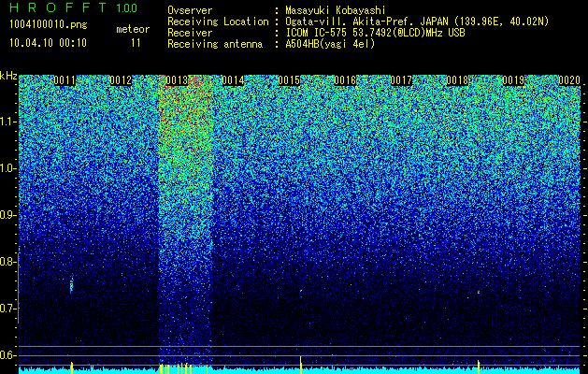
Task: Click the yellow detection bar below 0011
Action: coord(72,367)
